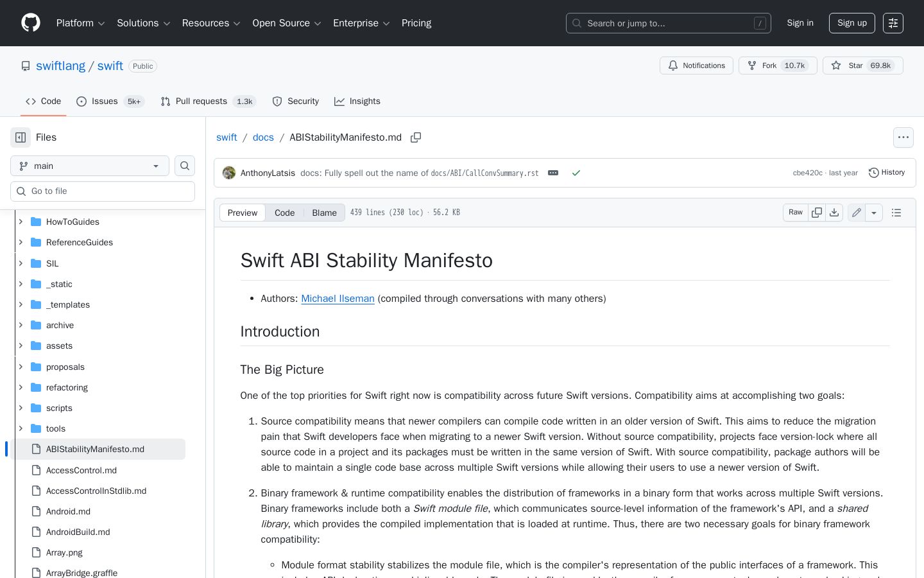Open the Open Source menu
Viewport: 924px width, 578px height.
point(286,23)
